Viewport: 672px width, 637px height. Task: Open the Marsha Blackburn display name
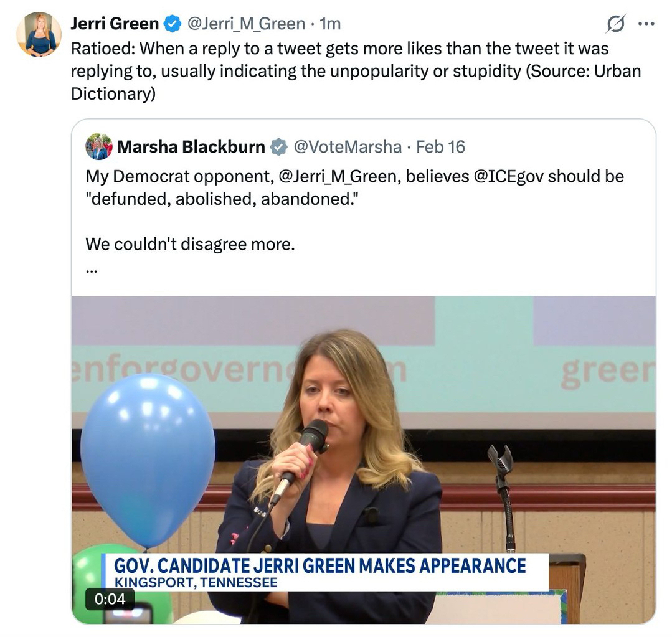(191, 147)
